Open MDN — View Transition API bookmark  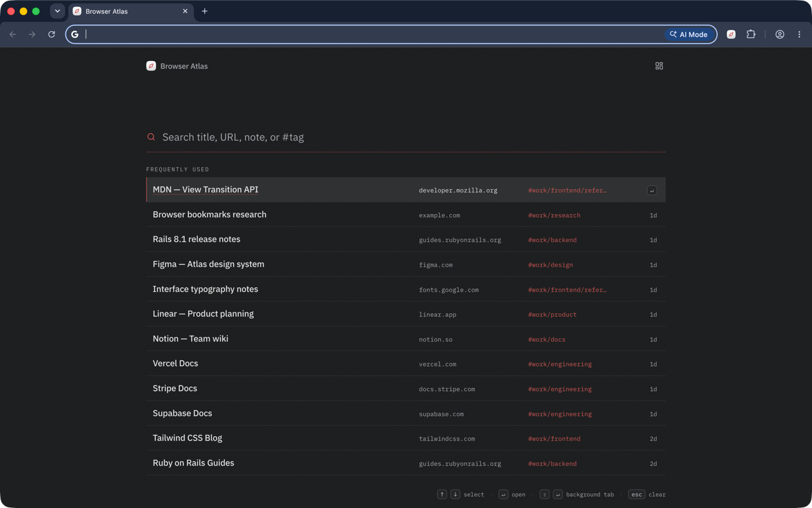pos(406,190)
